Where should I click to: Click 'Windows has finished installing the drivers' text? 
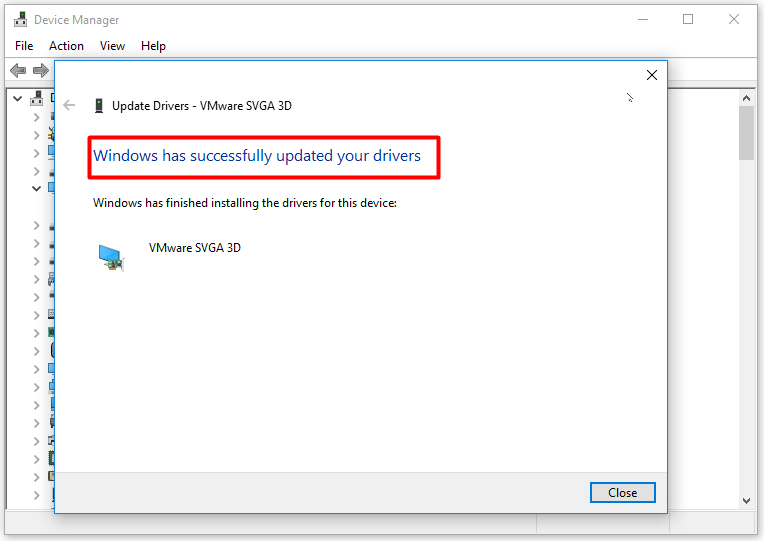click(245, 203)
